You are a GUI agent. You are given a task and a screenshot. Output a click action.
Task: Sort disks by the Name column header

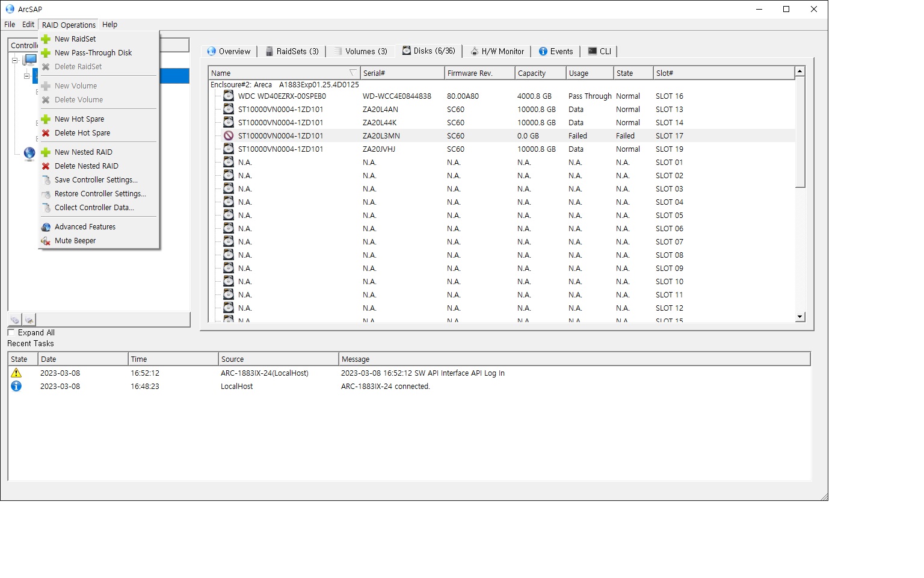click(284, 73)
